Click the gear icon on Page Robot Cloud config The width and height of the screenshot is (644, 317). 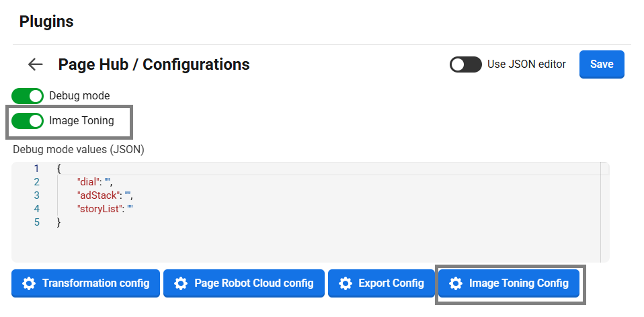tap(180, 283)
